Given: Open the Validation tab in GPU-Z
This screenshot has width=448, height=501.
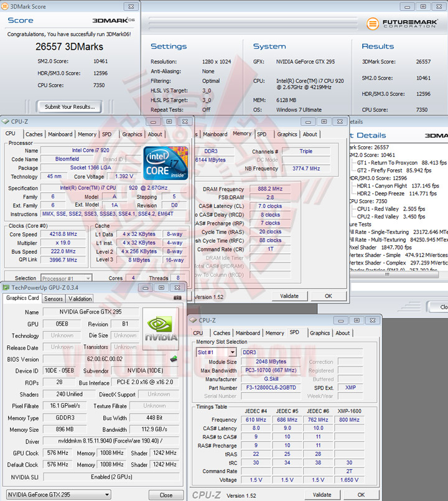Looking at the screenshot, I should pyautogui.click(x=80, y=299).
